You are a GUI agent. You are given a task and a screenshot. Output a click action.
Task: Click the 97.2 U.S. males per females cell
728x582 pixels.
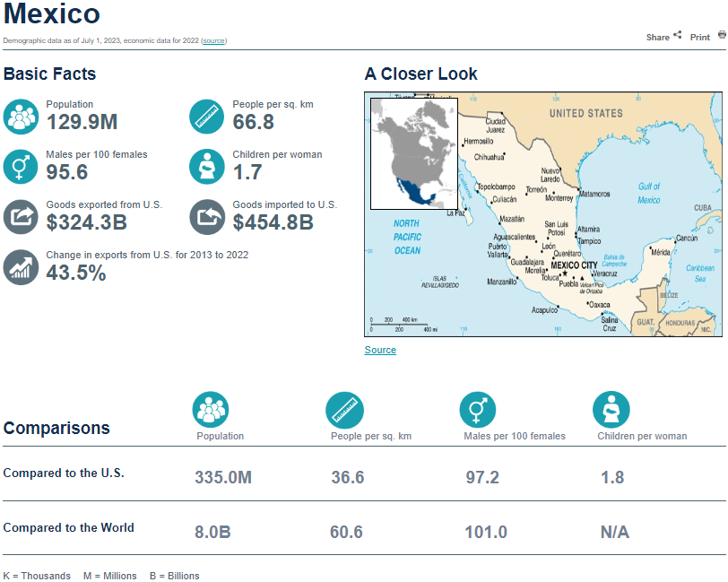tap(482, 477)
